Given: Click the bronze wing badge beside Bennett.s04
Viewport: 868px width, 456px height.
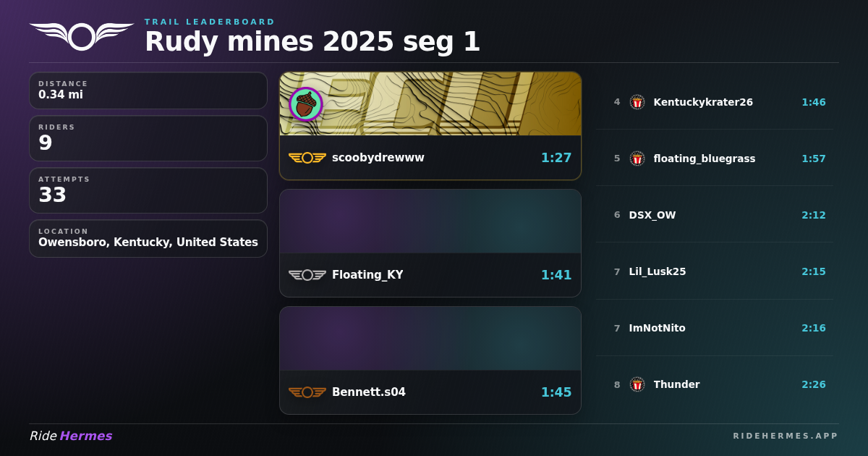Looking at the screenshot, I should click(307, 392).
